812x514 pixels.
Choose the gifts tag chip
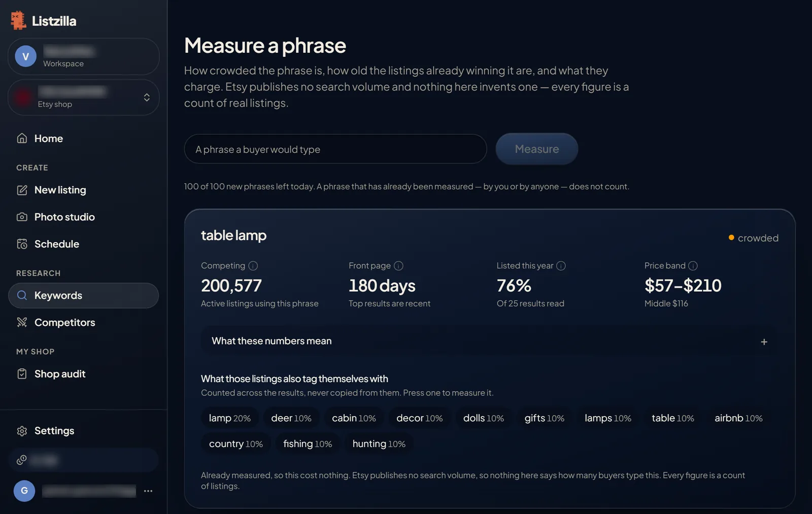point(545,418)
